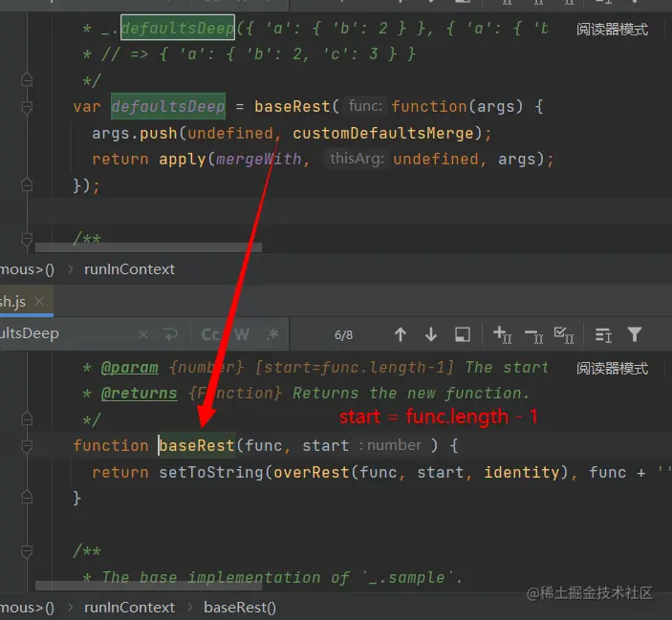Toggle reader mode in the upper editor
The height and width of the screenshot is (620, 672).
coord(612,29)
